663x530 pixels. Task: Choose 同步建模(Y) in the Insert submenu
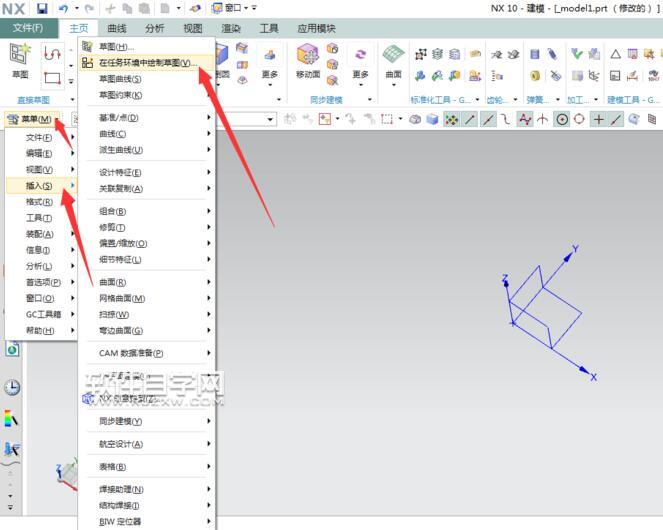point(147,421)
